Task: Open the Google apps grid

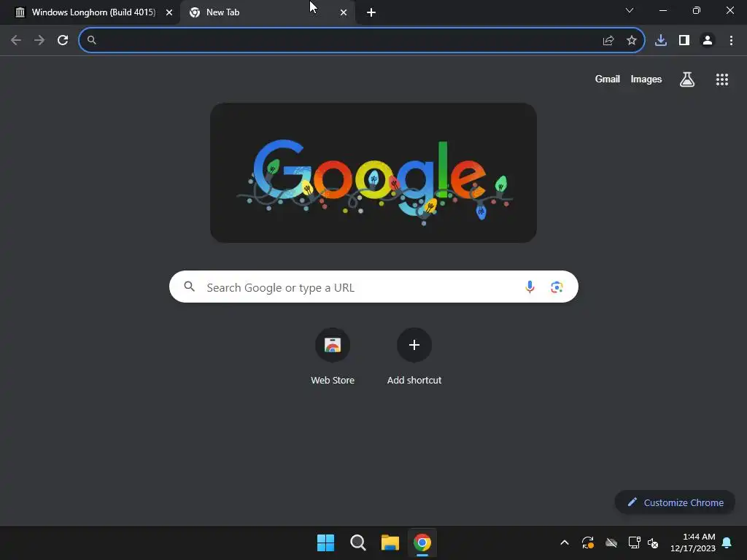Action: 722,79
